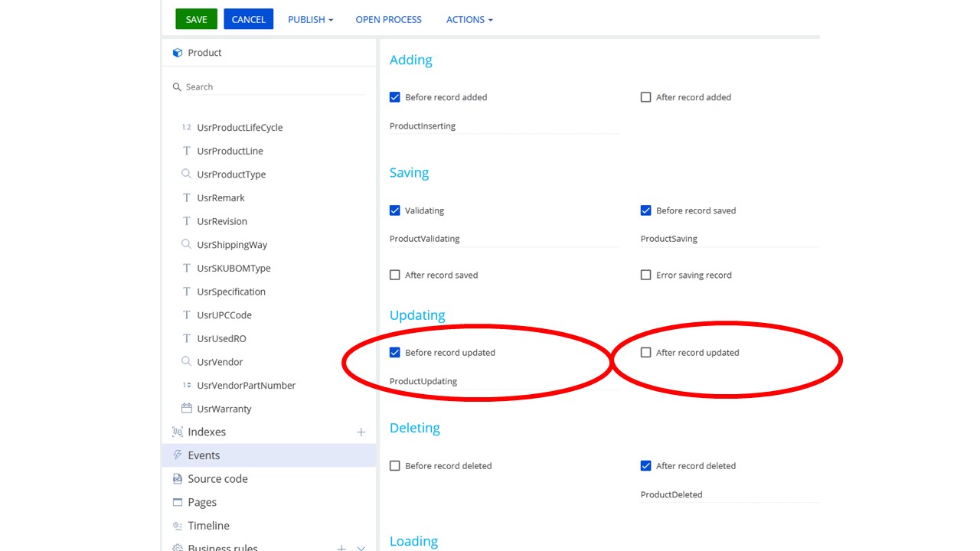The image size is (980, 551).
Task: Enable After record saved checkbox
Action: coord(395,275)
